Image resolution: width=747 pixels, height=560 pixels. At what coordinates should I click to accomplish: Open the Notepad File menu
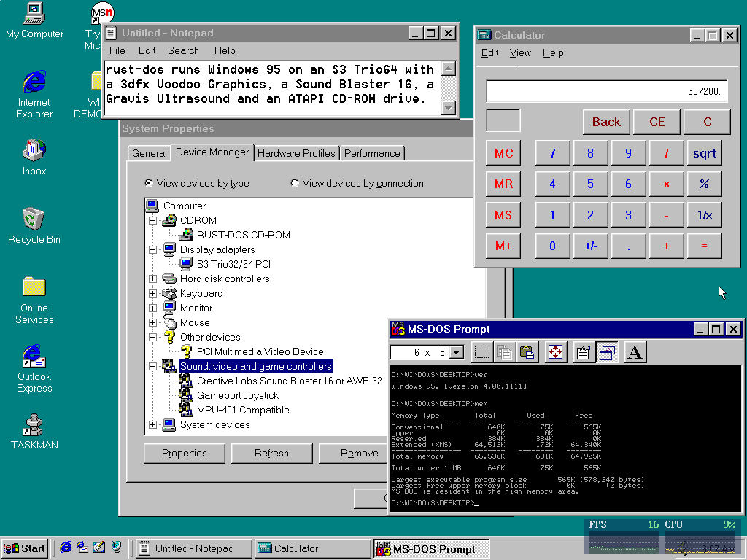pyautogui.click(x=117, y=50)
